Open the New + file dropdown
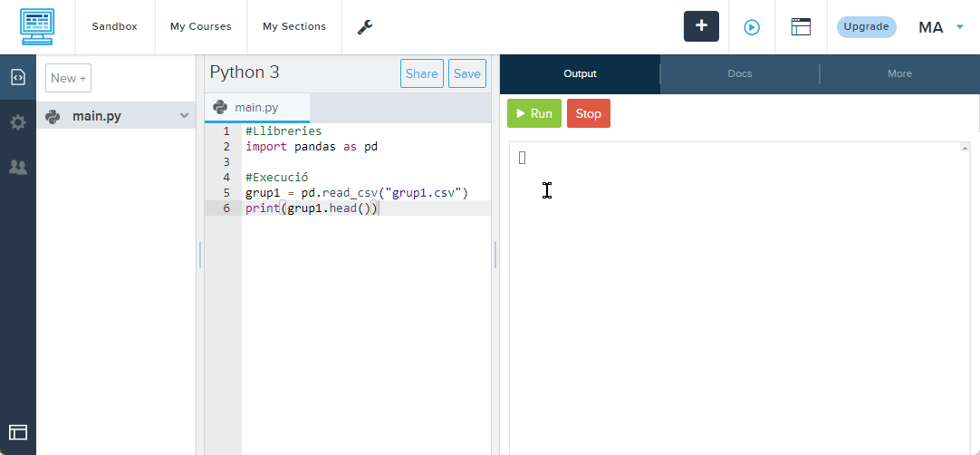This screenshot has height=455, width=980. pyautogui.click(x=69, y=78)
